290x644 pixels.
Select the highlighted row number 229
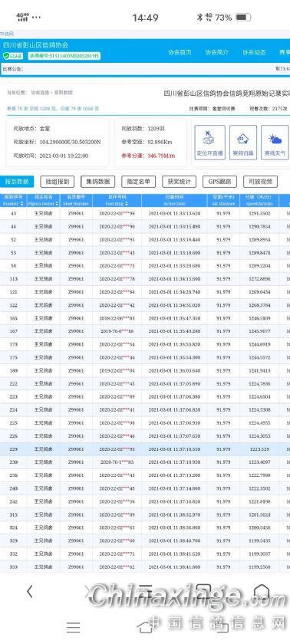tap(145, 449)
